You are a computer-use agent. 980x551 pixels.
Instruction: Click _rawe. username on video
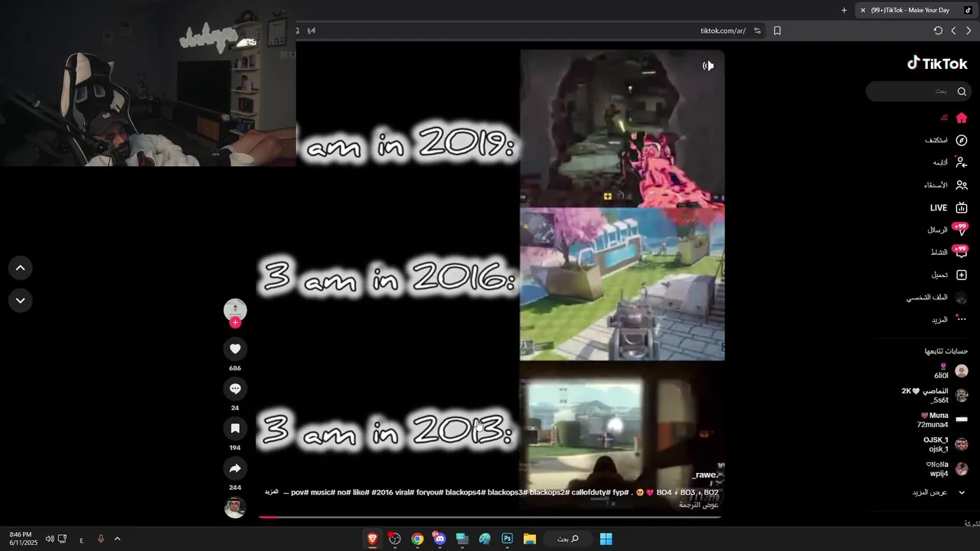point(705,475)
